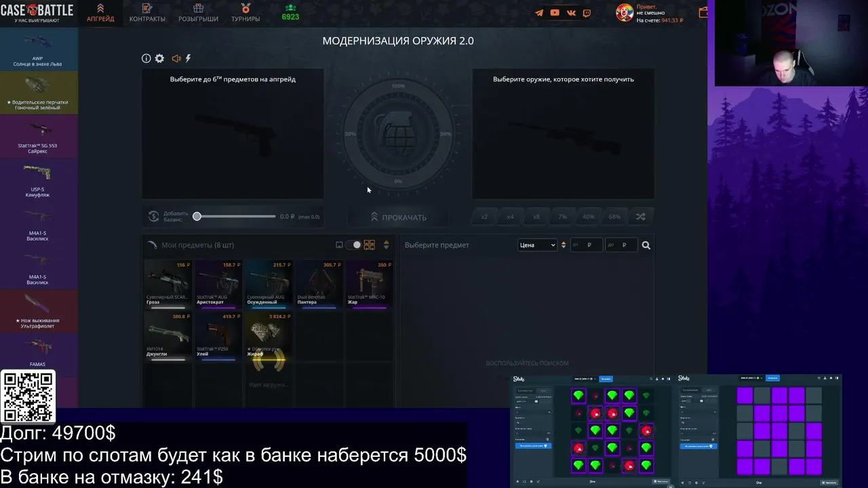Click the search magnifier icon
This screenshot has height=488, width=868.
(646, 245)
